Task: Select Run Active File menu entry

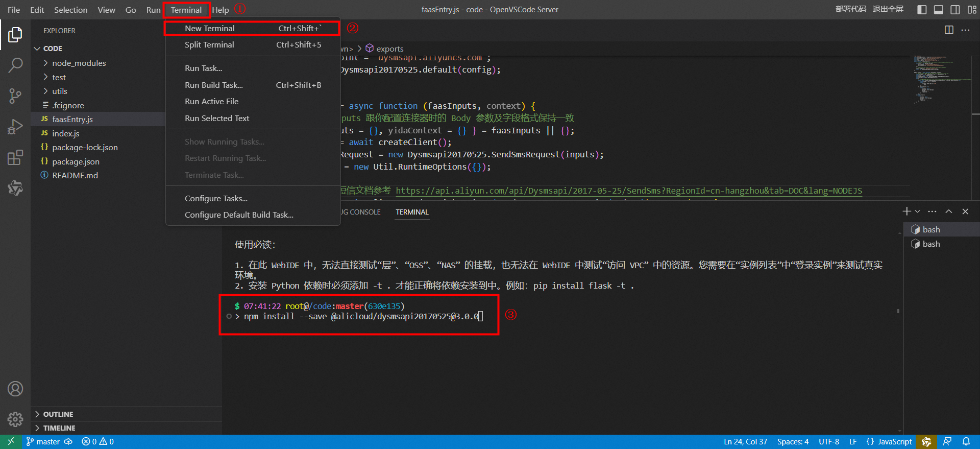Action: pyautogui.click(x=253, y=102)
